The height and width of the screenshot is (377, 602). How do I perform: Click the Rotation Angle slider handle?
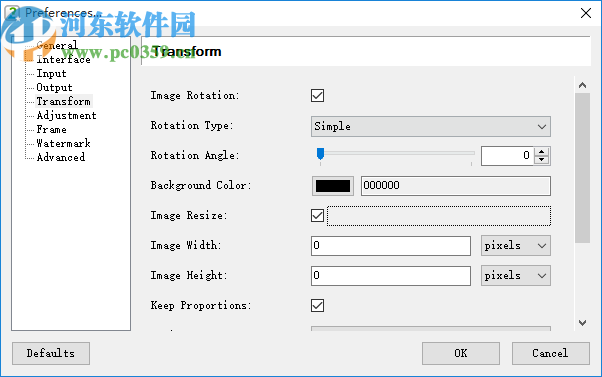click(320, 154)
